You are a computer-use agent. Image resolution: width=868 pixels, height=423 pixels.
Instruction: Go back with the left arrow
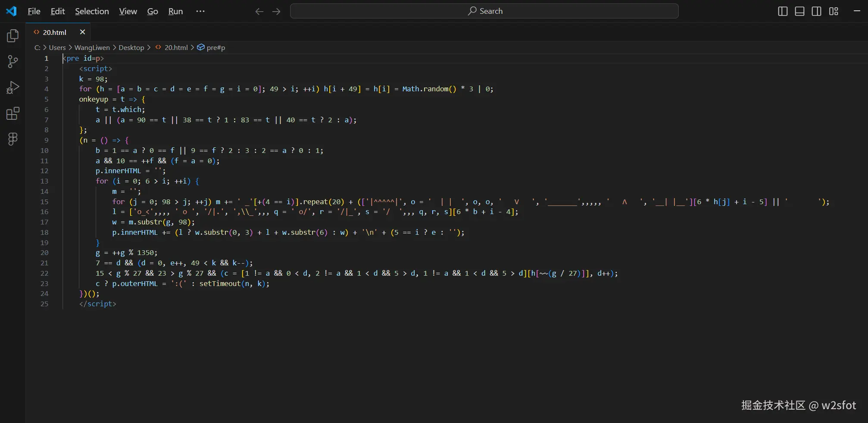point(259,12)
